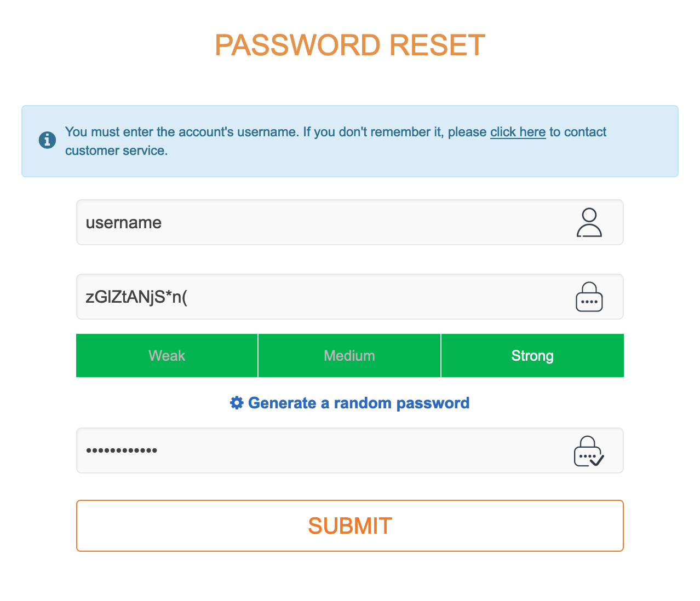Screen dimensions: 700x601
Task: Click the info icon in the alert box
Action: [x=47, y=140]
